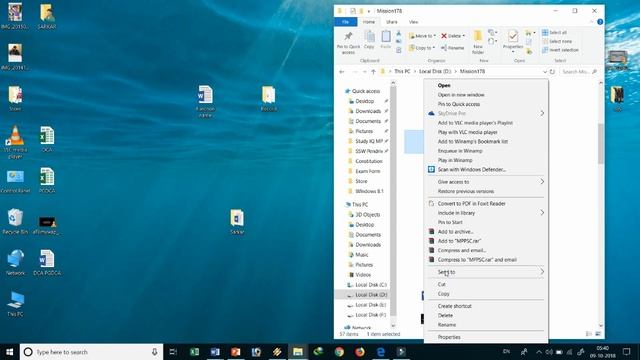Click the Explorer search box
The height and width of the screenshot is (360, 640).
tap(580, 71)
